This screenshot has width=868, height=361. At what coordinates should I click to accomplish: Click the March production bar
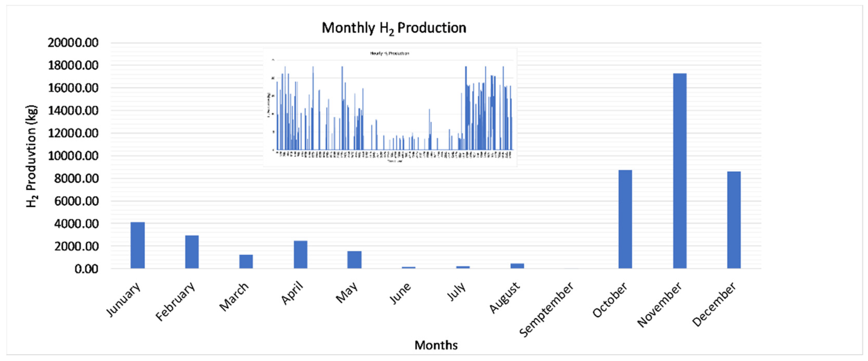246,261
